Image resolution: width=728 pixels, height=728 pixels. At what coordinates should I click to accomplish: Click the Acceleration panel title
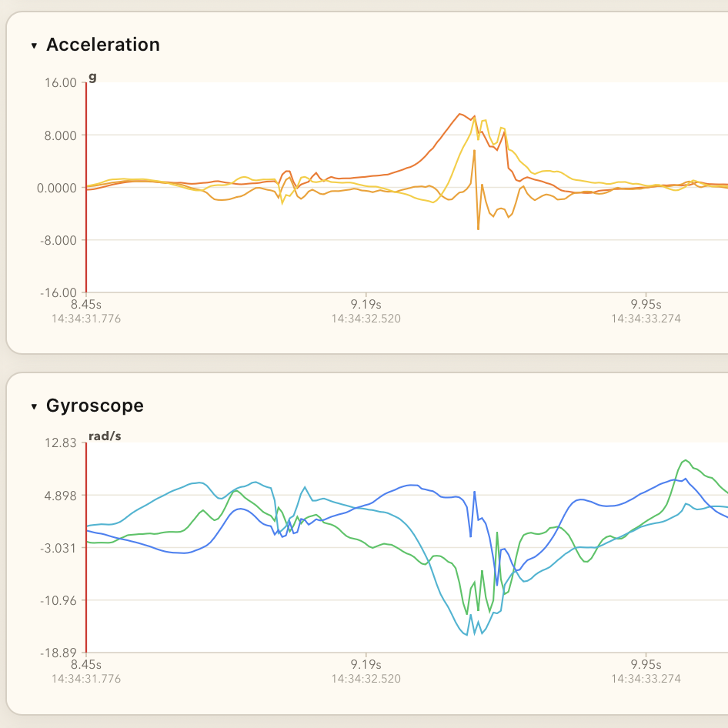point(103,45)
